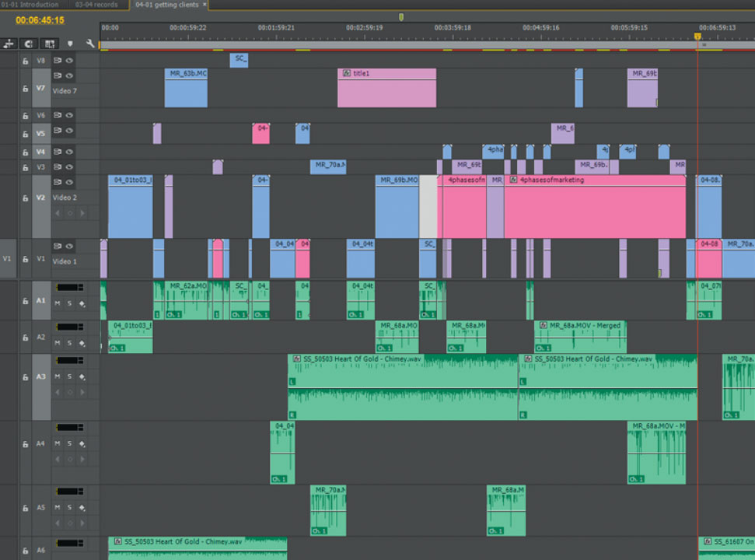Toggle track lock on V5
Screen dimensions: 755x560
pos(25,134)
